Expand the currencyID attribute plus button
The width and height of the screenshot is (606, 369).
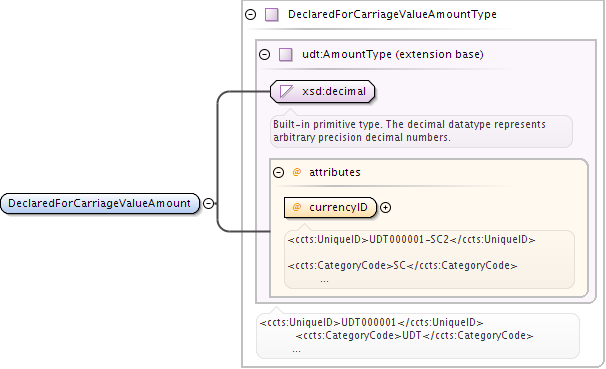[385, 207]
